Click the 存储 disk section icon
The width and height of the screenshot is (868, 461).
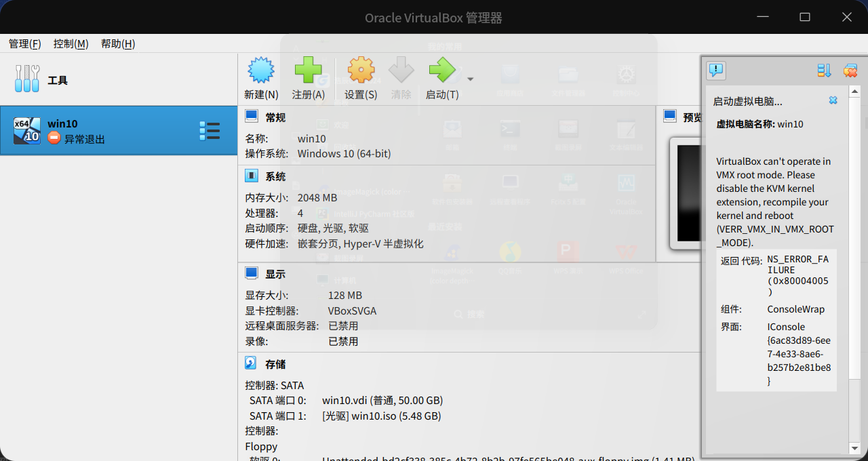click(251, 363)
